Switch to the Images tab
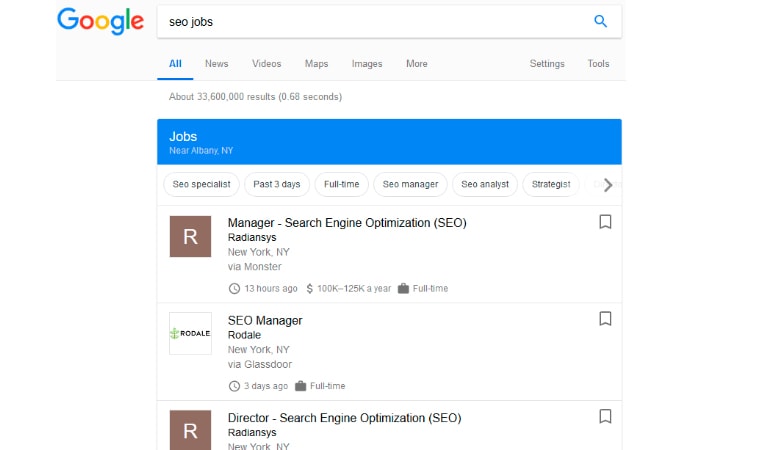Image resolution: width=769 pixels, height=450 pixels. coord(367,64)
